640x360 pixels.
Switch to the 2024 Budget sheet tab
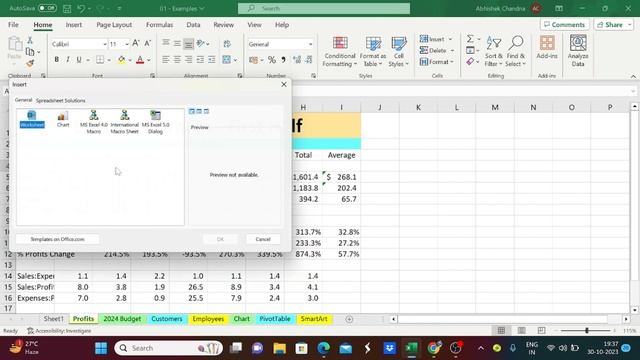coord(122,319)
